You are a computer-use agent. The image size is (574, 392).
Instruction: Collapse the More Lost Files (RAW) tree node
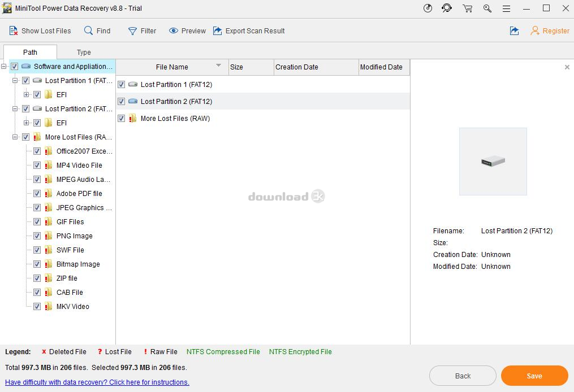point(15,137)
